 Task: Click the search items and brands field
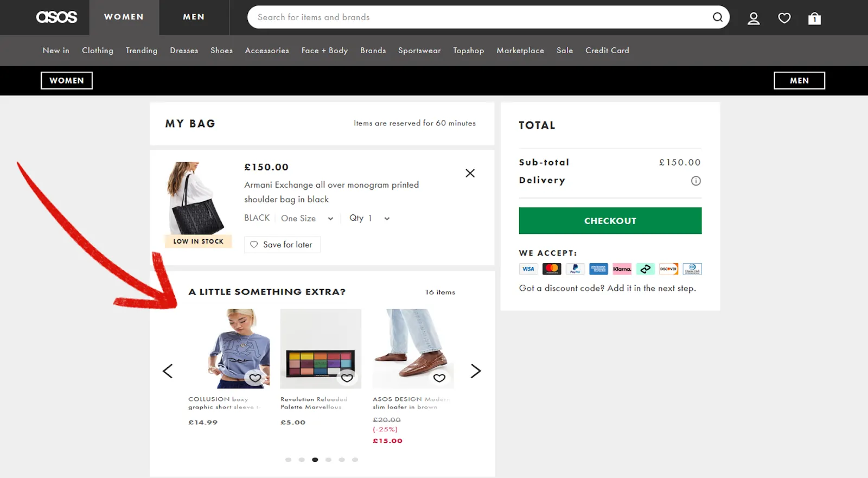(x=477, y=17)
